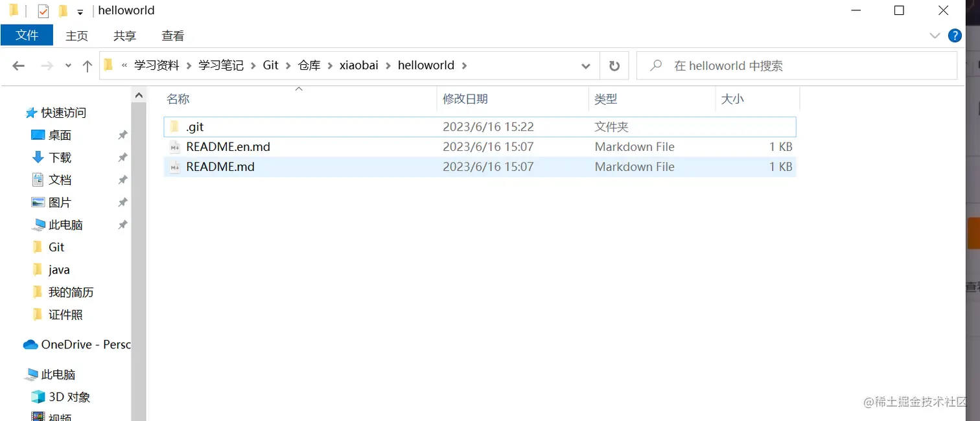The image size is (980, 421).
Task: Open the address bar history dropdown
Action: pos(586,66)
